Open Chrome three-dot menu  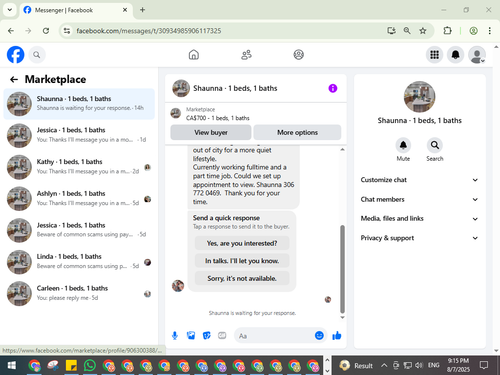click(x=489, y=31)
